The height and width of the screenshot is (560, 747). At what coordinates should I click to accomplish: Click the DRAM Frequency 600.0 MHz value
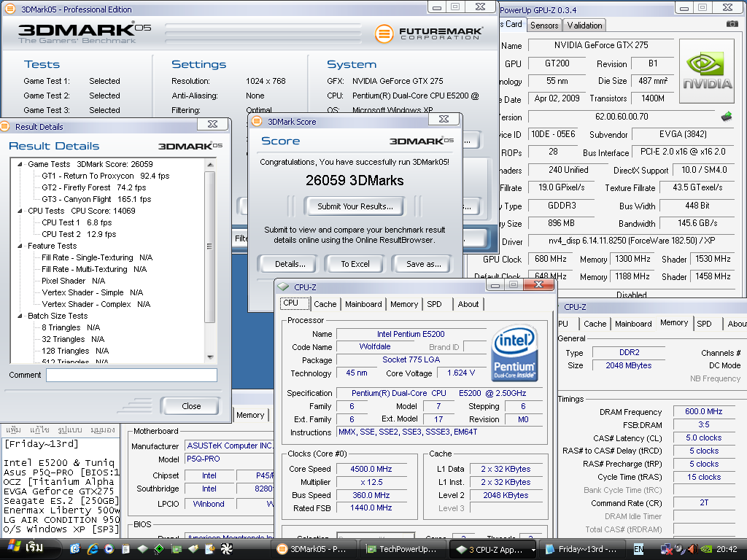coord(704,411)
